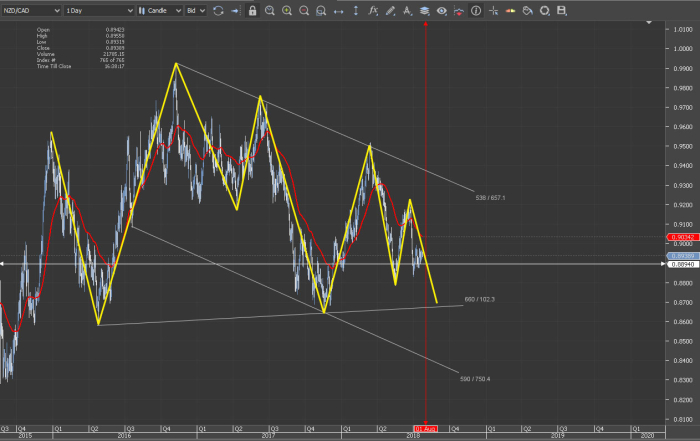Click the 538 / 657.1 trendline label
The width and height of the screenshot is (700, 441).
pyautogui.click(x=490, y=198)
